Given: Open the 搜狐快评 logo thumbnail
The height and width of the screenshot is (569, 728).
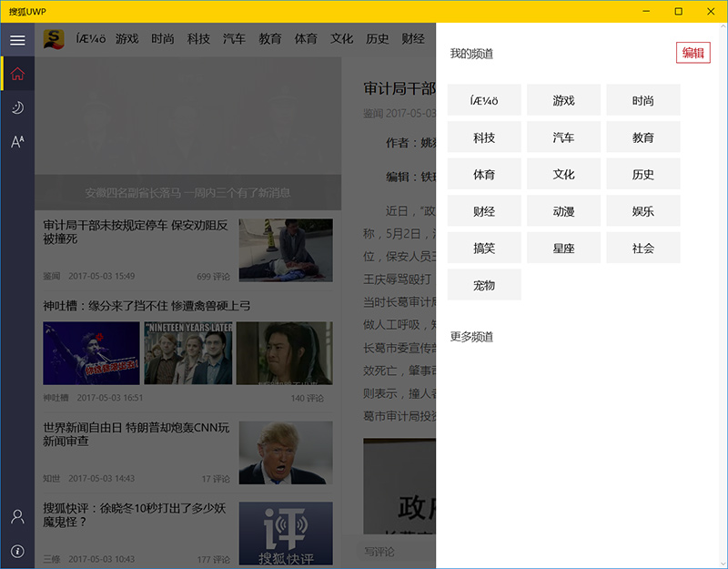Looking at the screenshot, I should click(x=286, y=533).
